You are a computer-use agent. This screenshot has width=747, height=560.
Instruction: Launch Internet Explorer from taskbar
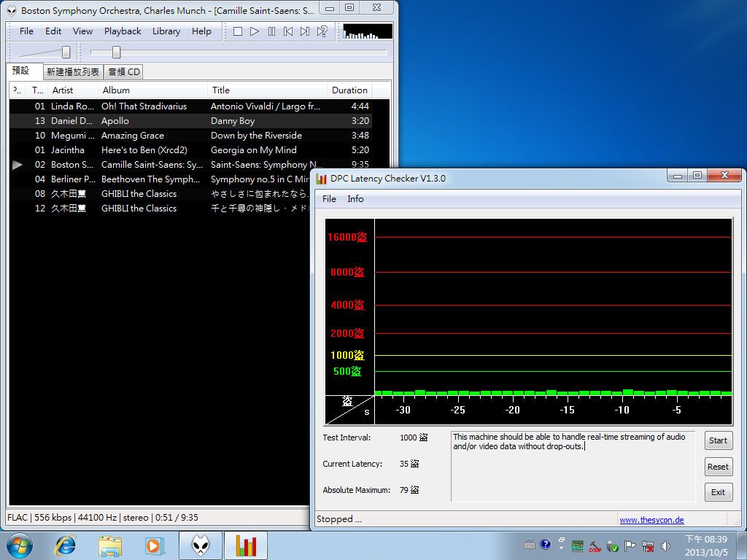[65, 545]
